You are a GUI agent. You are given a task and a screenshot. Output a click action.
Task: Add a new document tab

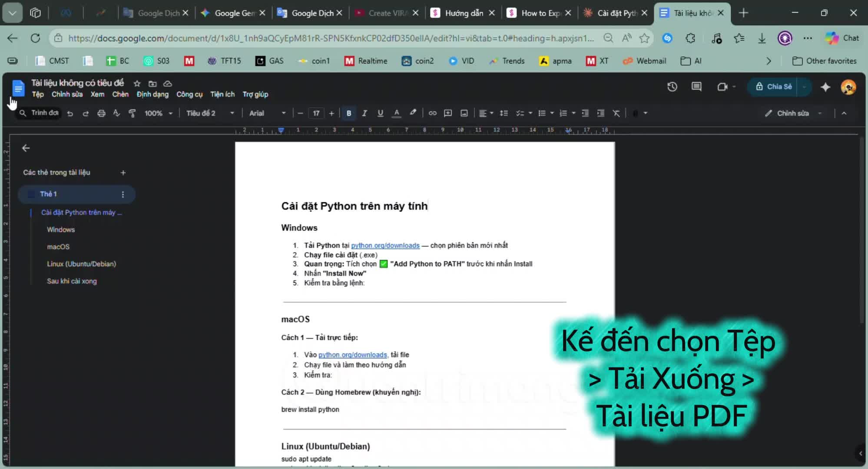click(x=123, y=172)
